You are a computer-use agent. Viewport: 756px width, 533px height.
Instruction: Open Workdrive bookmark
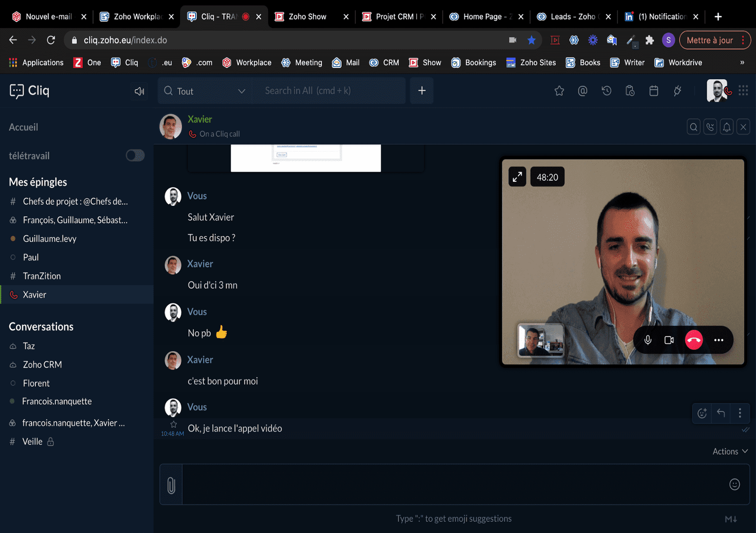point(678,62)
